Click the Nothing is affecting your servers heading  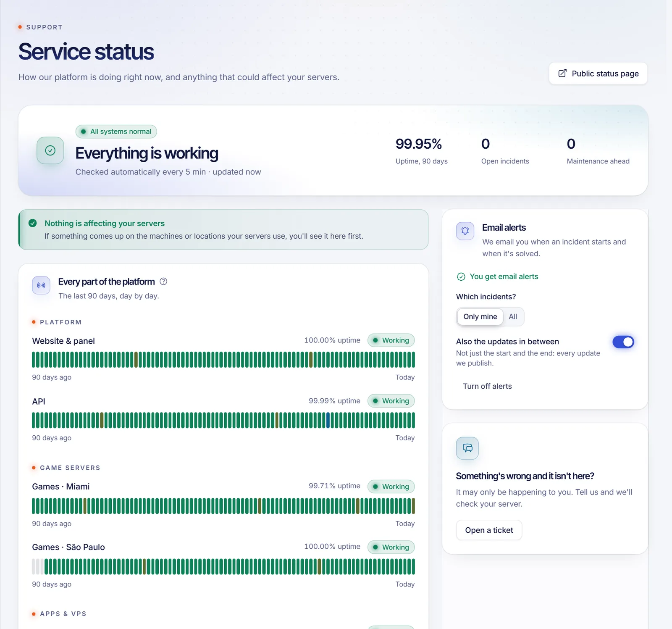(x=105, y=224)
